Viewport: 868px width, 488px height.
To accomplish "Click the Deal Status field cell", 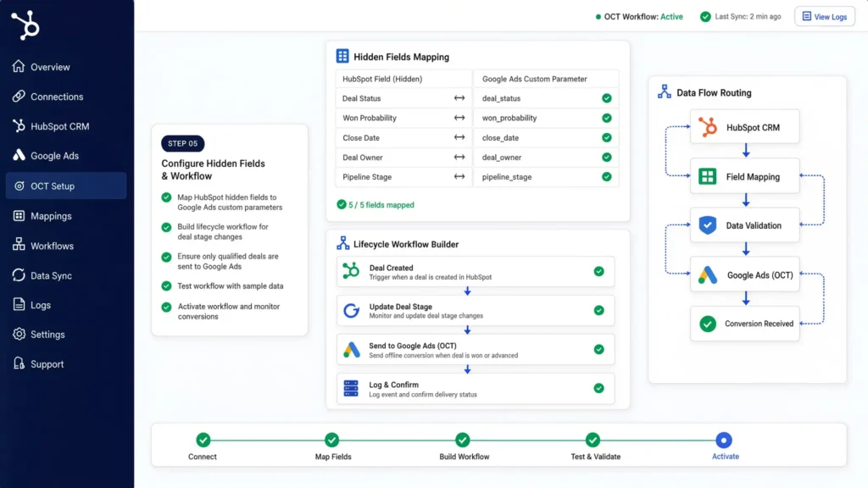I will pyautogui.click(x=403, y=98).
